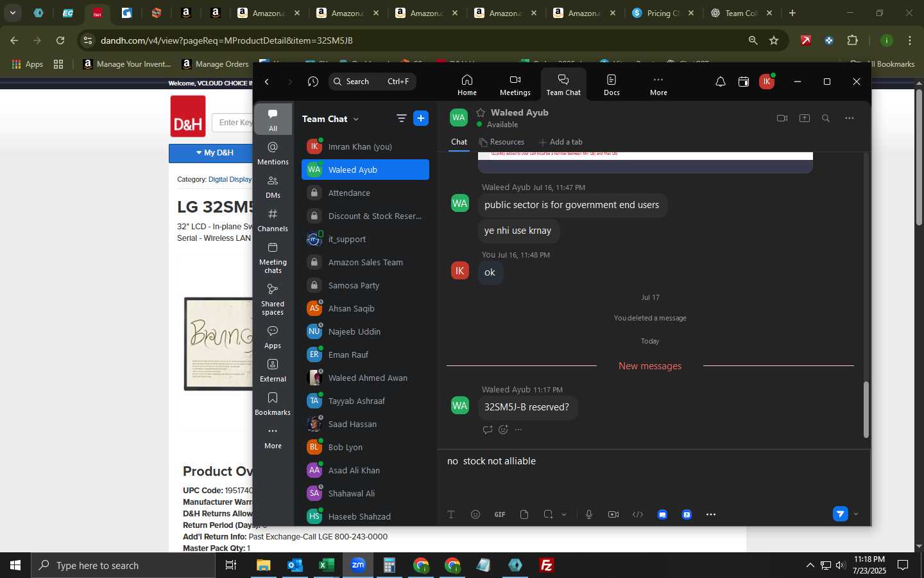Open the Zoom history clock icon

(313, 82)
